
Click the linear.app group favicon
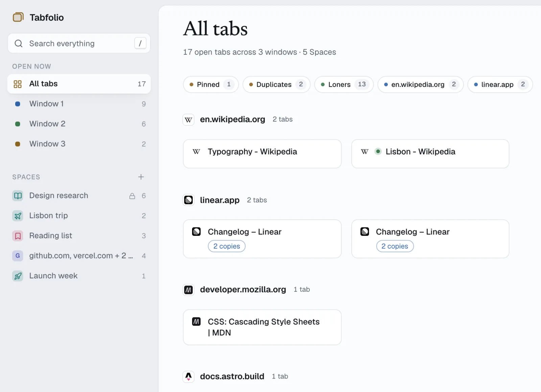[189, 200]
